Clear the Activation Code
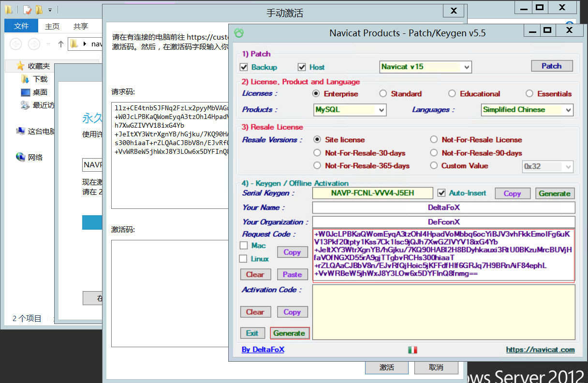 (x=255, y=312)
